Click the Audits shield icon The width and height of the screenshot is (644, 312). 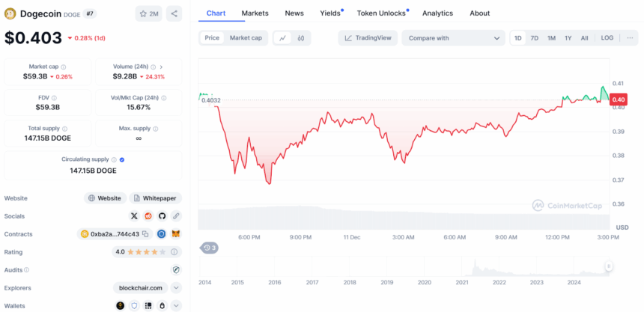[x=176, y=270]
